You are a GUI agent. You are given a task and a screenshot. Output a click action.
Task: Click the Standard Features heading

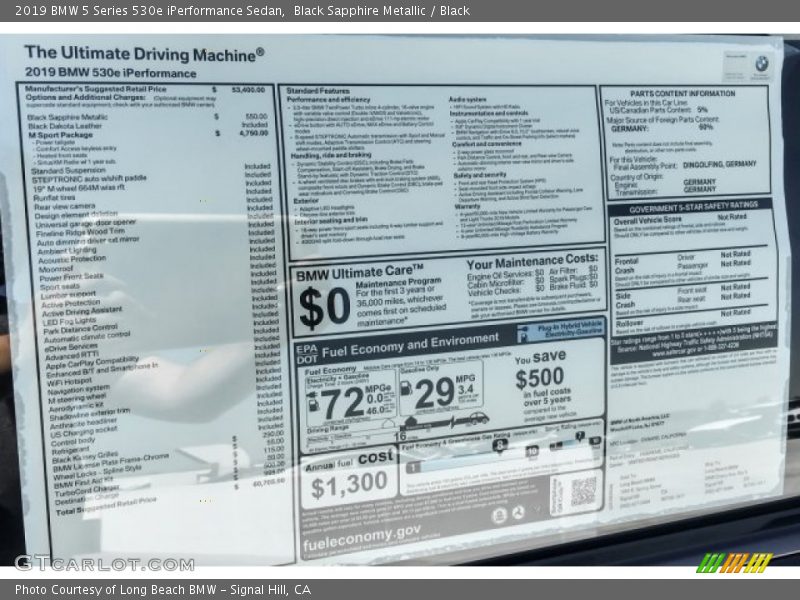318,91
